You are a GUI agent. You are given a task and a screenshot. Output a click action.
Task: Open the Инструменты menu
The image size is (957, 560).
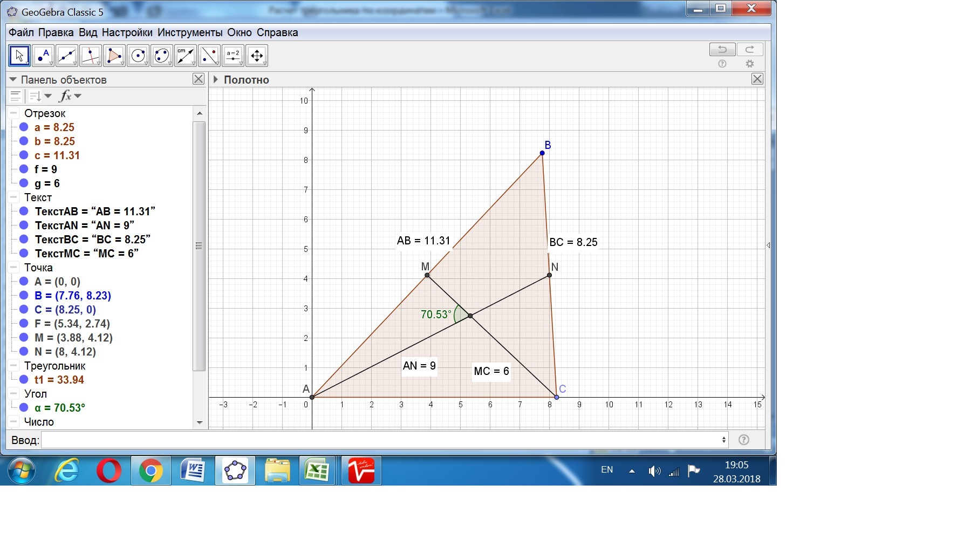(x=189, y=32)
